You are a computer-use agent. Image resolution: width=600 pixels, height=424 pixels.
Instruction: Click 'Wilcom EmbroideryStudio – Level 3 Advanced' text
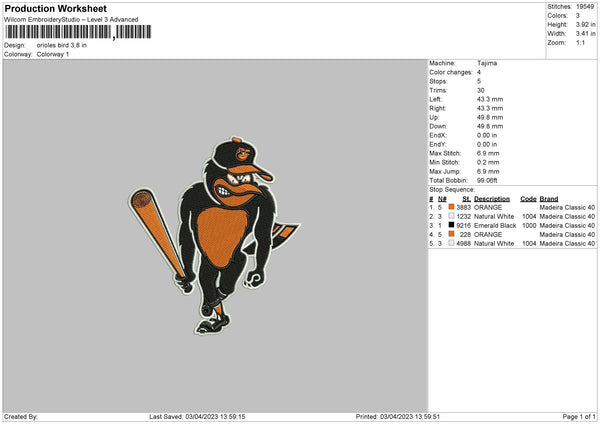pyautogui.click(x=71, y=20)
